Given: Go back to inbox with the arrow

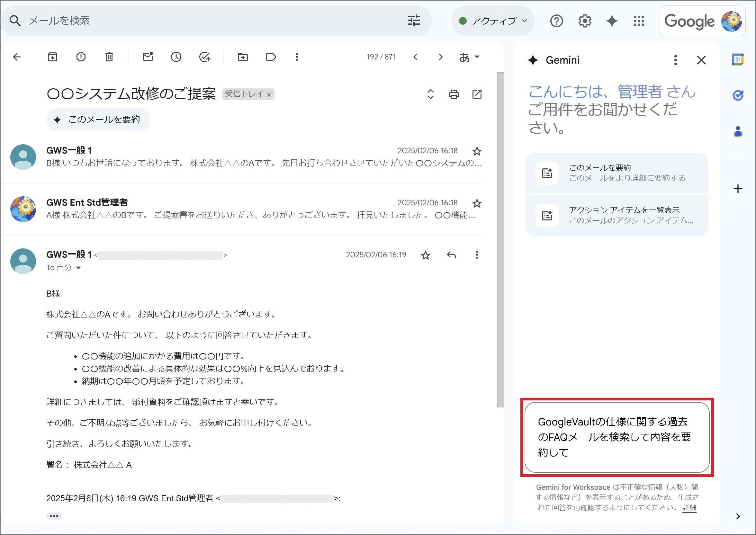Looking at the screenshot, I should [17, 57].
